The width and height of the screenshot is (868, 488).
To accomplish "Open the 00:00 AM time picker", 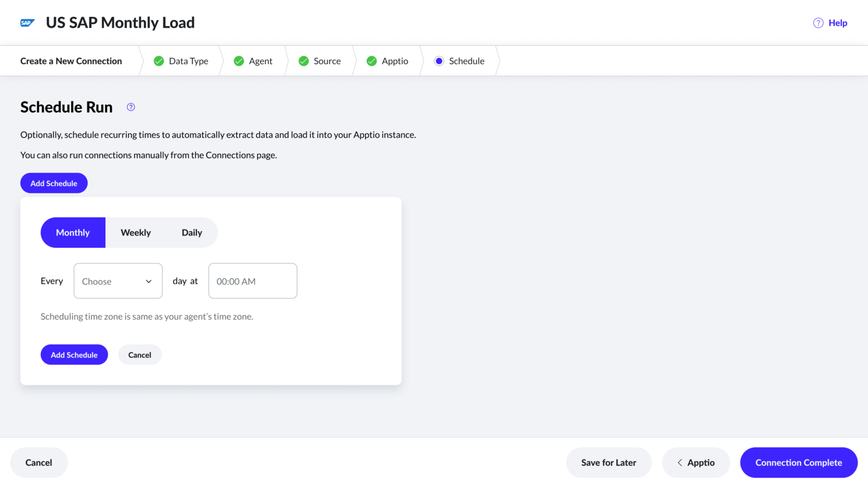I will (x=252, y=281).
